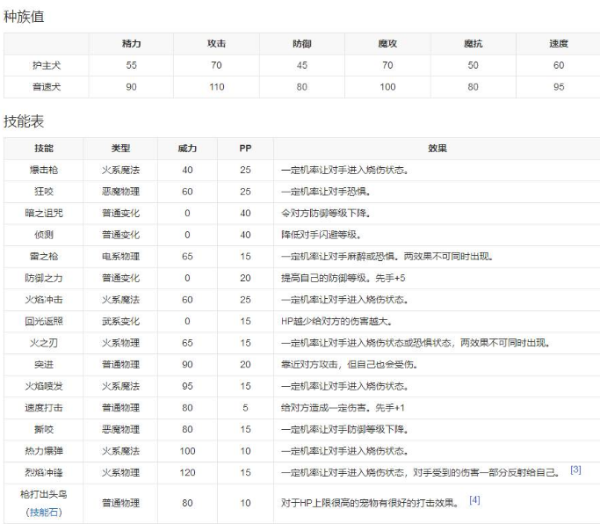The width and height of the screenshot is (600, 524).
Task: Click the 类型 column header
Action: click(x=120, y=148)
